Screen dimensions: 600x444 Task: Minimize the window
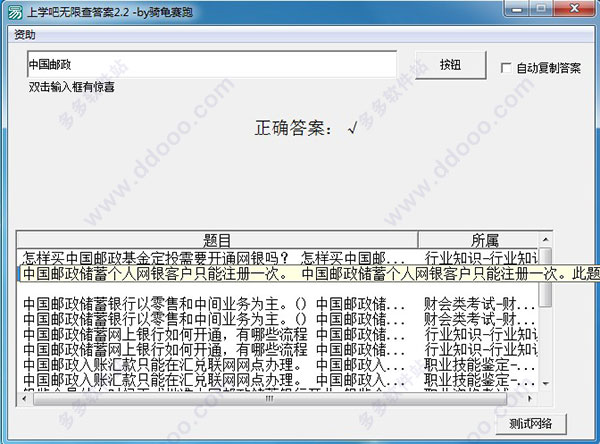pos(517,9)
